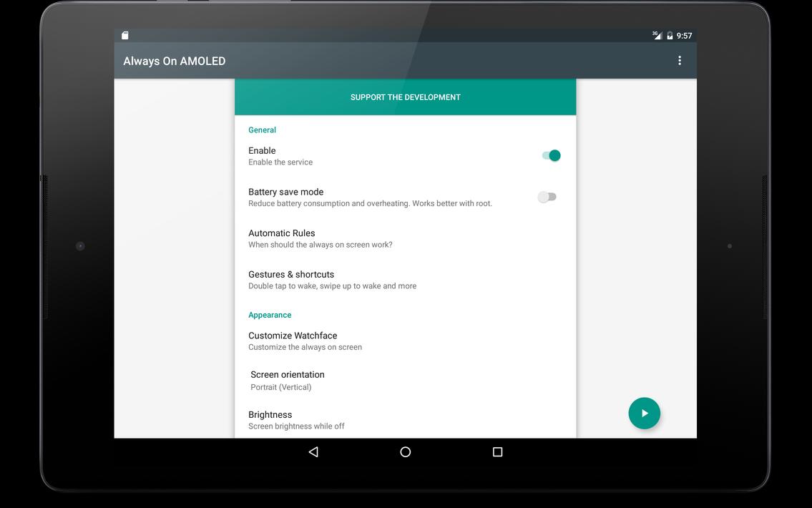
Task: Tap the battery status icon
Action: coord(670,36)
